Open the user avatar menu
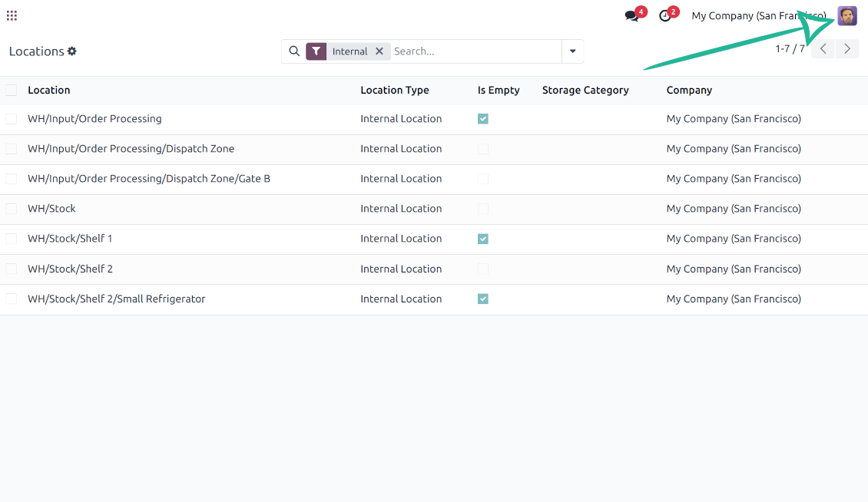The image size is (868, 502). tap(847, 16)
